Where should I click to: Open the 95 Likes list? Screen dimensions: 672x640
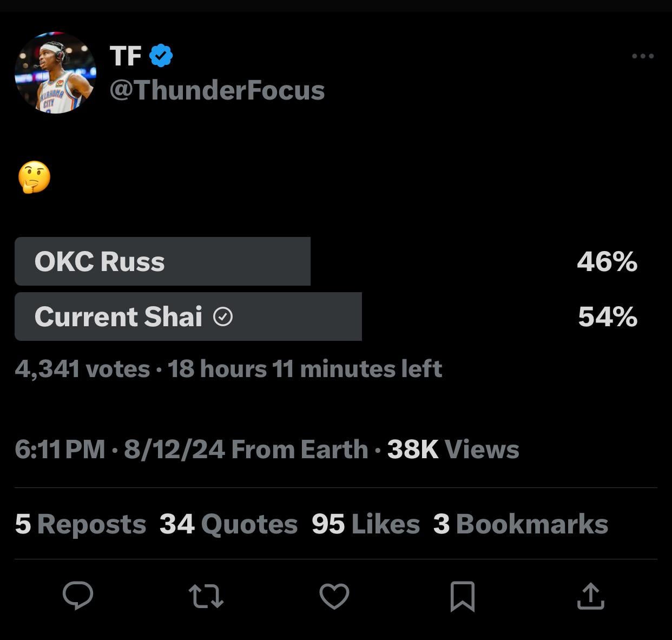[x=366, y=524]
